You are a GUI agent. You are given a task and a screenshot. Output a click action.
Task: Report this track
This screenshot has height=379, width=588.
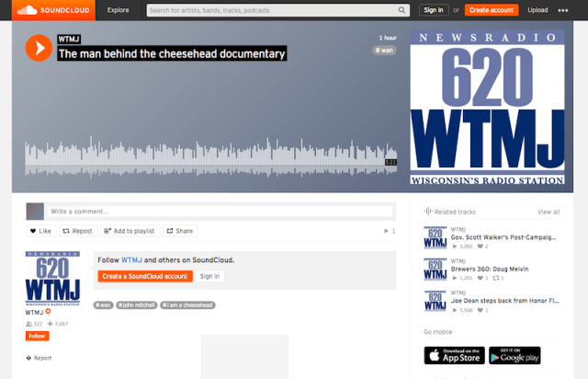pos(39,358)
